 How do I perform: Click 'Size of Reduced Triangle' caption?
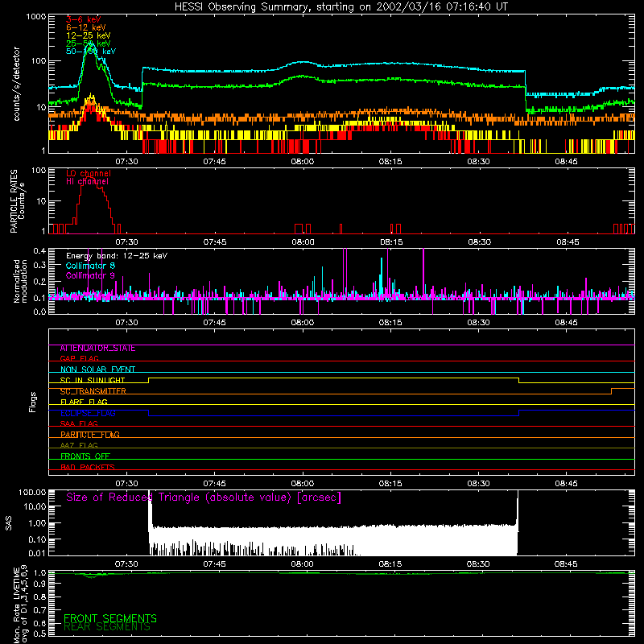[x=204, y=497]
